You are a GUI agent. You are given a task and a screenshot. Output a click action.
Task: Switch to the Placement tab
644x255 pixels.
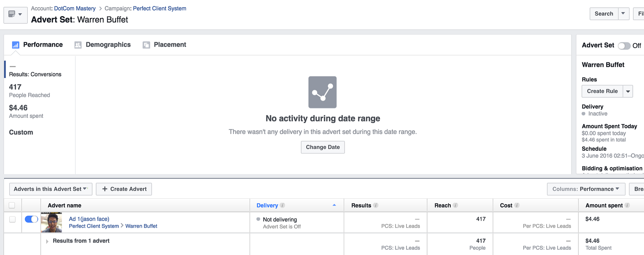[x=170, y=45]
